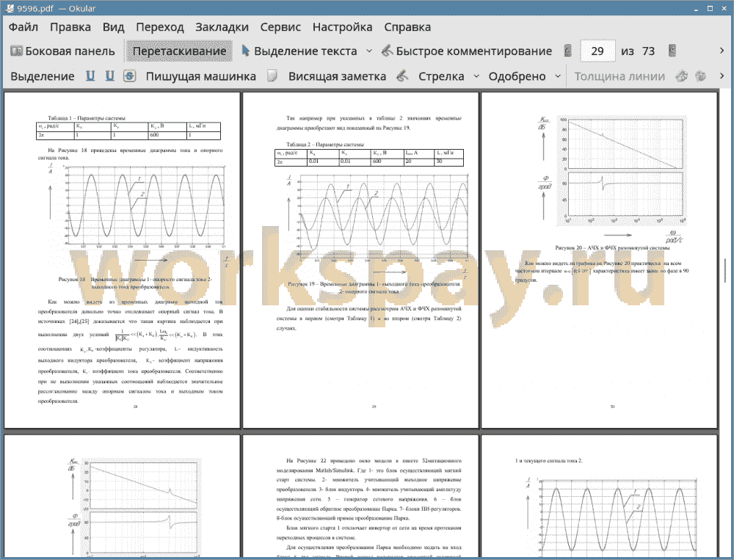The image size is (734, 560).
Task: Go to the previous page arrow
Action: (x=568, y=51)
